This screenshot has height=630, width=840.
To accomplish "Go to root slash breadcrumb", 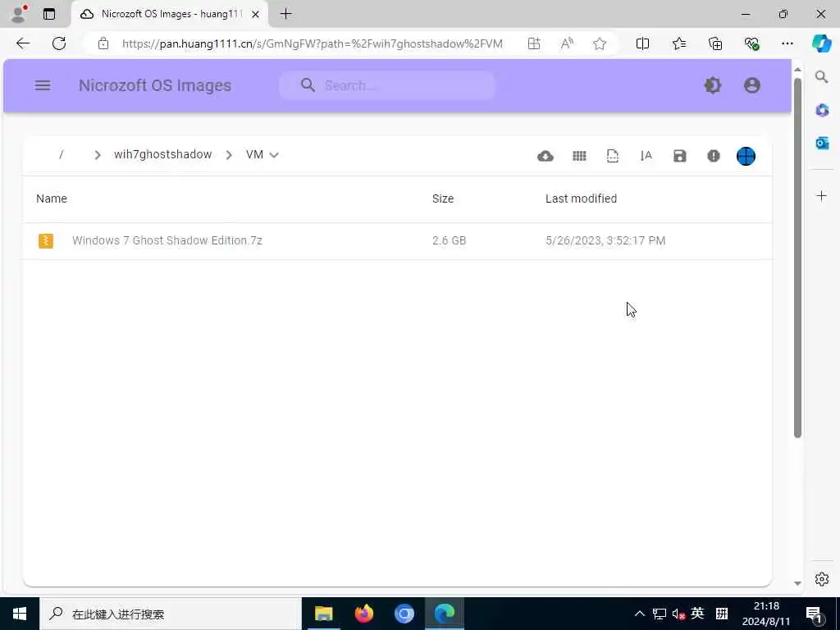I will (x=61, y=154).
